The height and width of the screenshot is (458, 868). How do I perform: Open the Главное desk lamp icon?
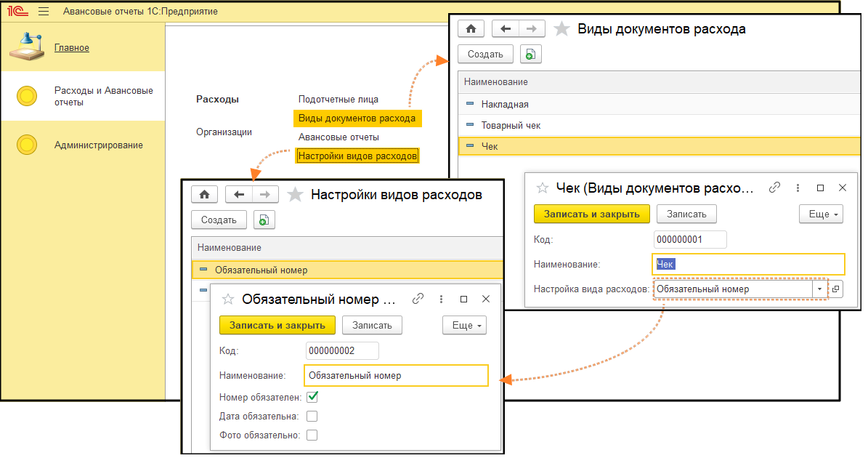(x=27, y=47)
